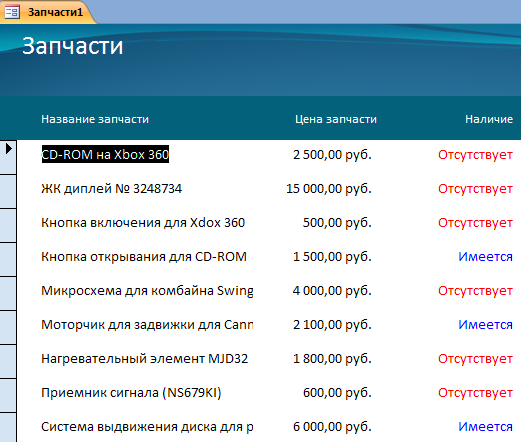This screenshot has width=521, height=442.
Task: Select 'Нагревательный элемент MJD32' field
Action: (x=144, y=359)
